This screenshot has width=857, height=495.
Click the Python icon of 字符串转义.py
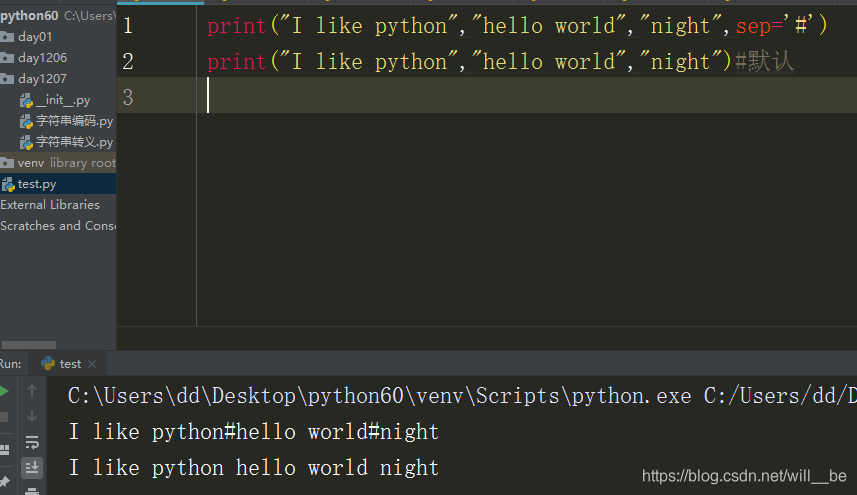point(26,143)
